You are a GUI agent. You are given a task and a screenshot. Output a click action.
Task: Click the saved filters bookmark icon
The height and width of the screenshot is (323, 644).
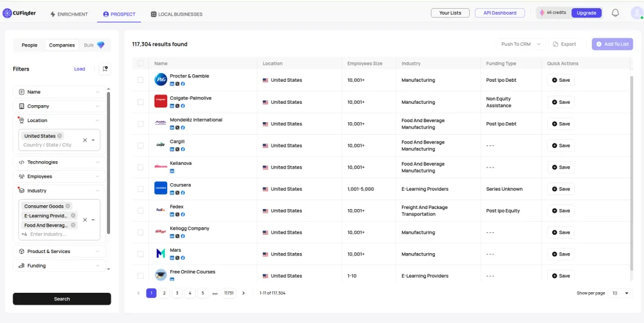point(105,69)
